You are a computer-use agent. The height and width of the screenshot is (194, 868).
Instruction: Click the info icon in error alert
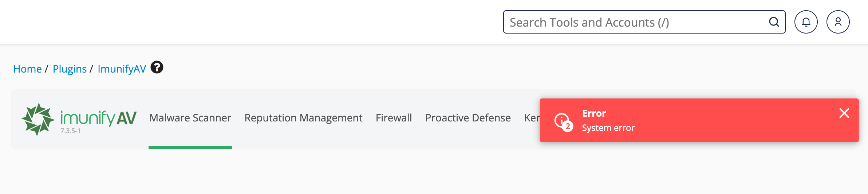coord(561,119)
